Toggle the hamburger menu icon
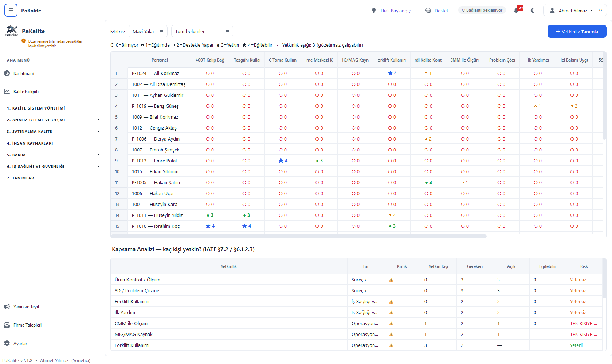This screenshot has width=612, height=364. (x=11, y=11)
